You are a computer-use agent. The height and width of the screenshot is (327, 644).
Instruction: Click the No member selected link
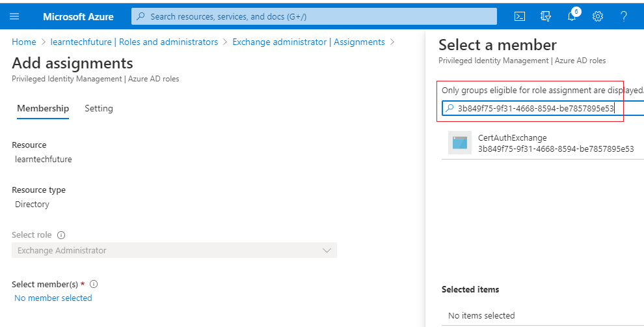(53, 298)
